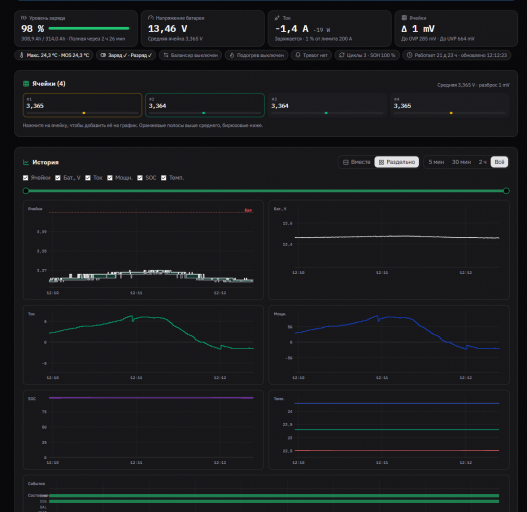
Task: Click the thermometer icon in the temperature chip
Action: click(x=22, y=55)
